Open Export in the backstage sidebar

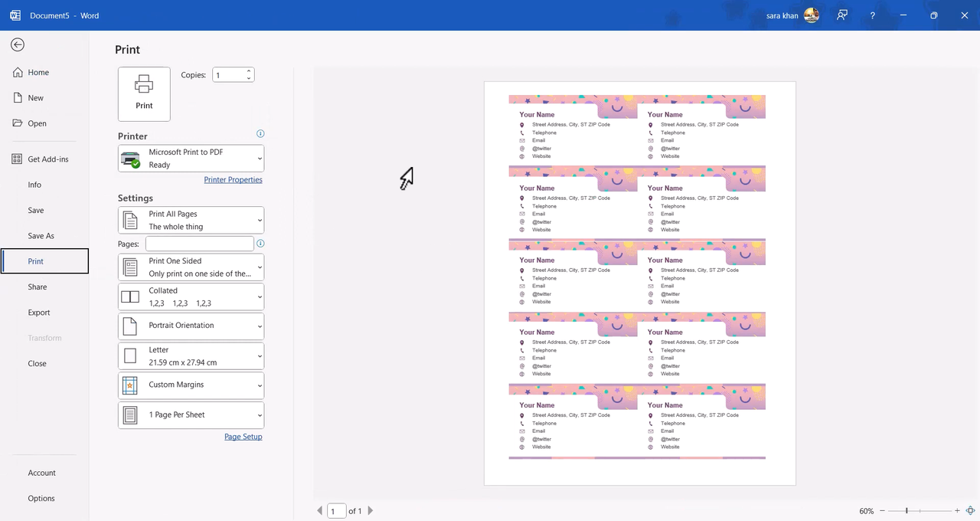(x=44, y=313)
